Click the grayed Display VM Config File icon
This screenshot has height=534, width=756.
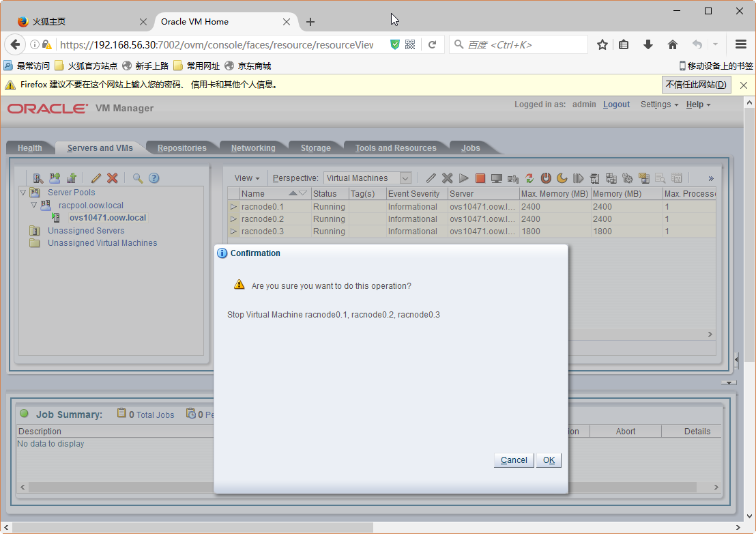[660, 178]
